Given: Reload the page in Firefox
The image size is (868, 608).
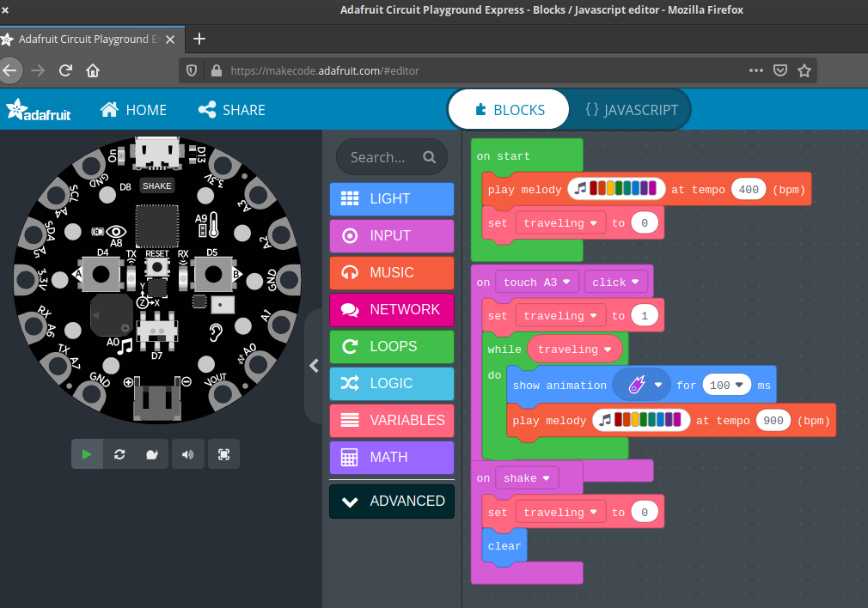Looking at the screenshot, I should coord(65,70).
